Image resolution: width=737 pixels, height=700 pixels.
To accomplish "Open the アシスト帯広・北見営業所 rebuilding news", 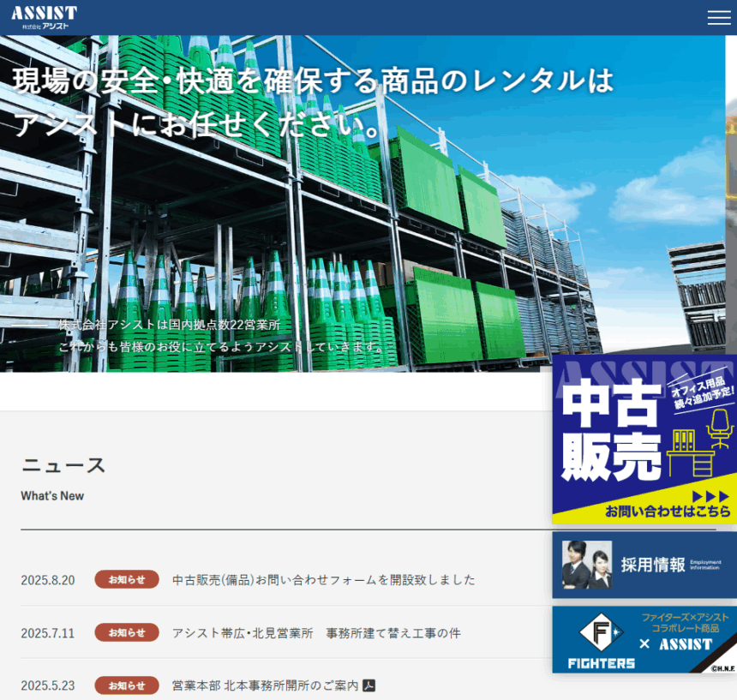I will [316, 633].
